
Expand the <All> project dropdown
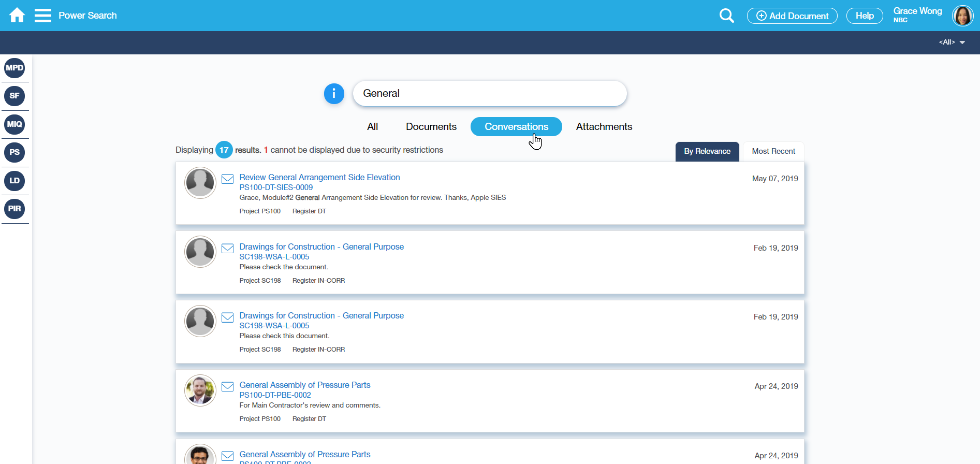tap(952, 42)
